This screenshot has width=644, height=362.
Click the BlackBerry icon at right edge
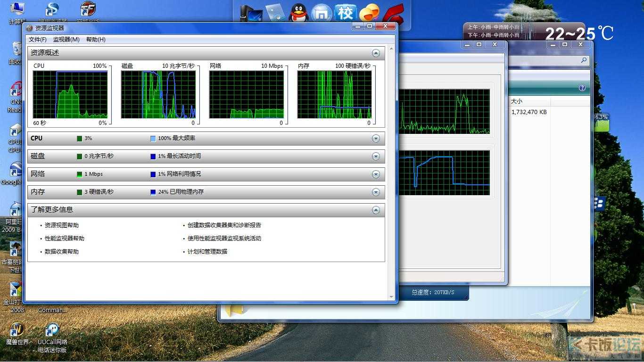click(600, 203)
